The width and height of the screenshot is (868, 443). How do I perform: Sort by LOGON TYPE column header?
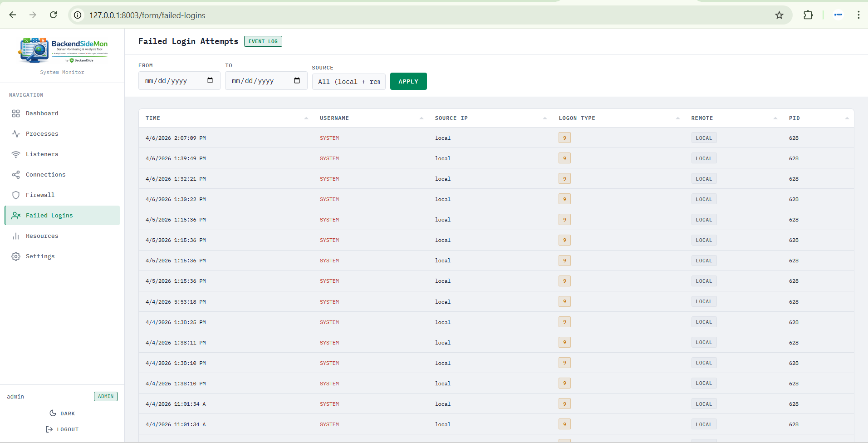[x=577, y=118]
